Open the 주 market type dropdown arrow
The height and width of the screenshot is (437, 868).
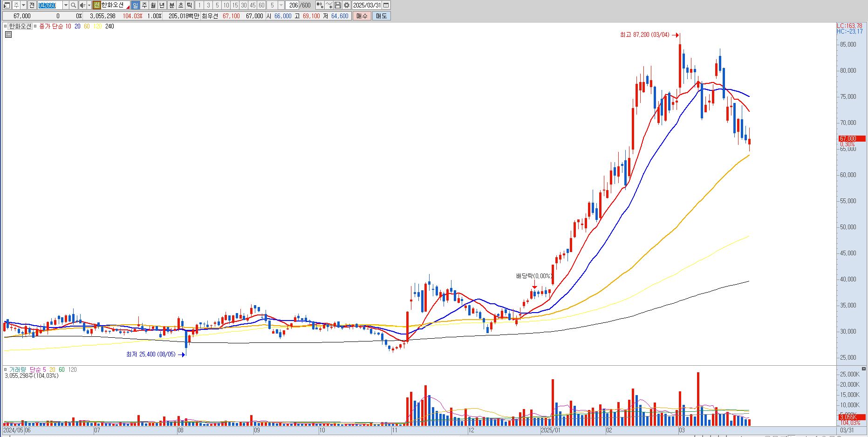pyautogui.click(x=23, y=5)
